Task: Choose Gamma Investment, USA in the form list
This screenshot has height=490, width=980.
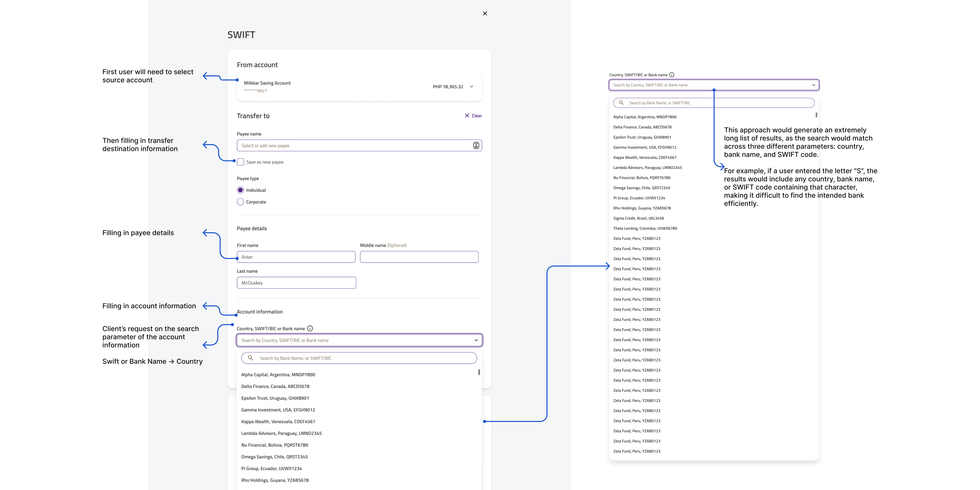Action: (x=278, y=410)
